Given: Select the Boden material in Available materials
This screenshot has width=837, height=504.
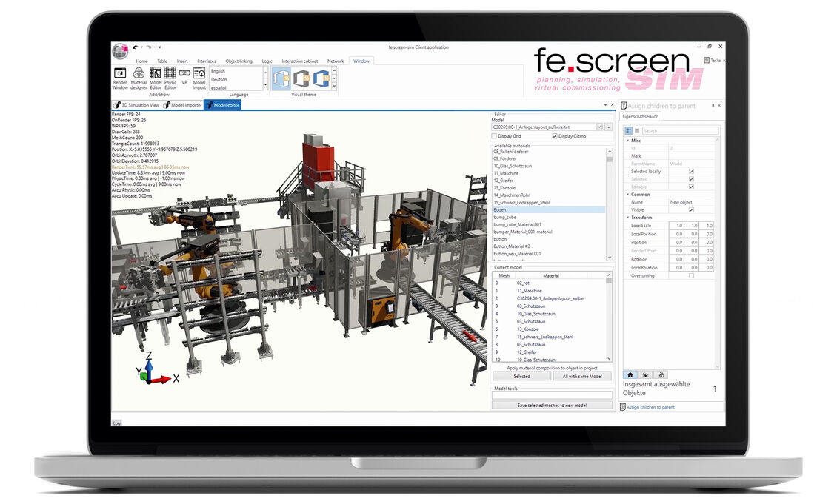Looking at the screenshot, I should [x=549, y=210].
